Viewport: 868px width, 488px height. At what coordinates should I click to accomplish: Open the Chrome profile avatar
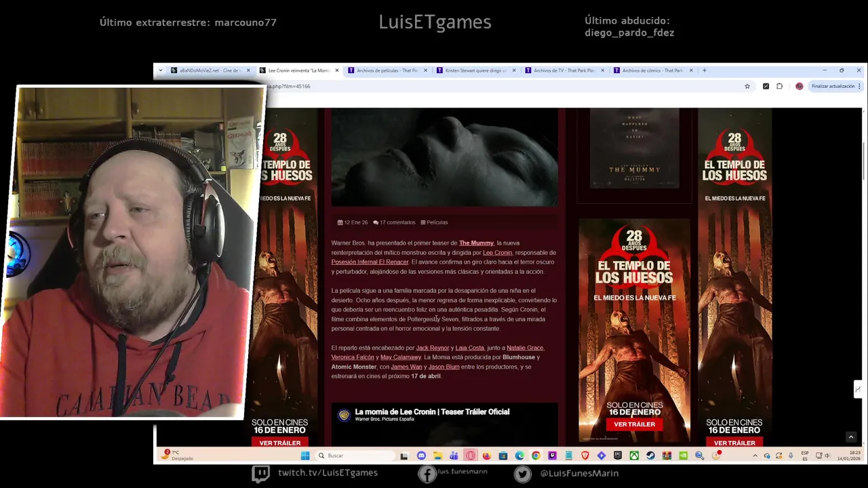[x=800, y=86]
